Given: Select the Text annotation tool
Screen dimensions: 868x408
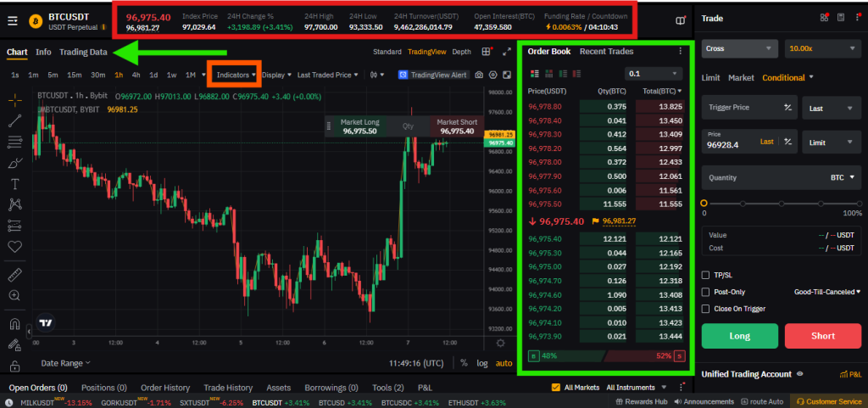Looking at the screenshot, I should tap(15, 184).
